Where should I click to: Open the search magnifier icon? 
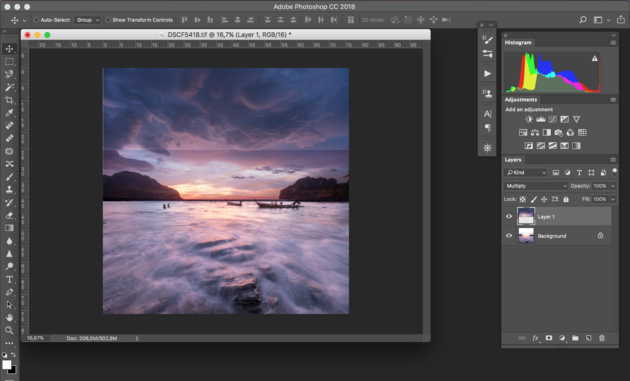(x=583, y=20)
